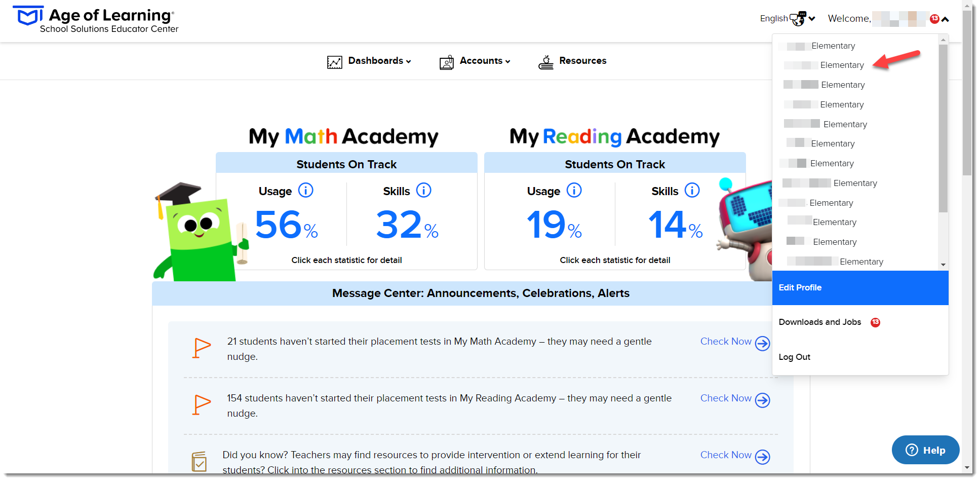Screen dimensions: 980x481
Task: Open Math Academy Skills info icon
Action: tap(423, 191)
